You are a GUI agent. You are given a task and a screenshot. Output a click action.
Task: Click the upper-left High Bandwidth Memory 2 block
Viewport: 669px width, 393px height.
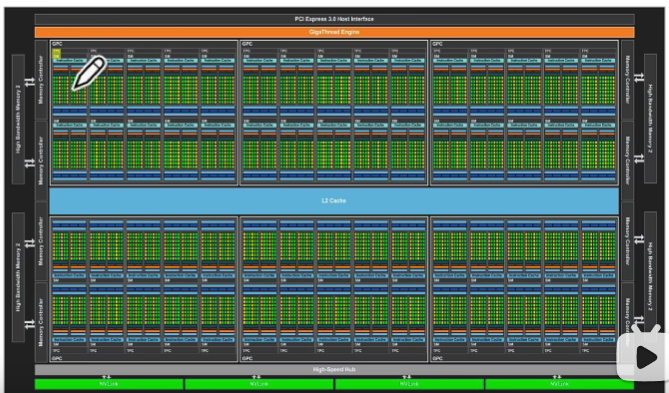click(x=18, y=119)
